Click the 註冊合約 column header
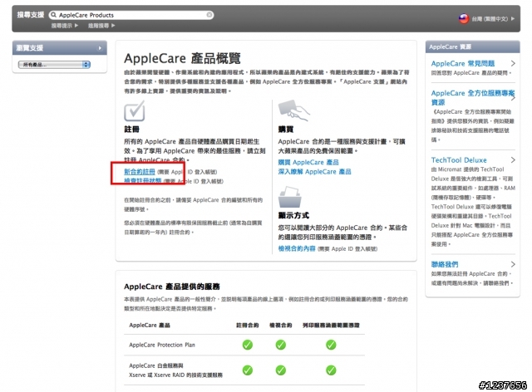The height and width of the screenshot is (392, 532). [x=248, y=326]
